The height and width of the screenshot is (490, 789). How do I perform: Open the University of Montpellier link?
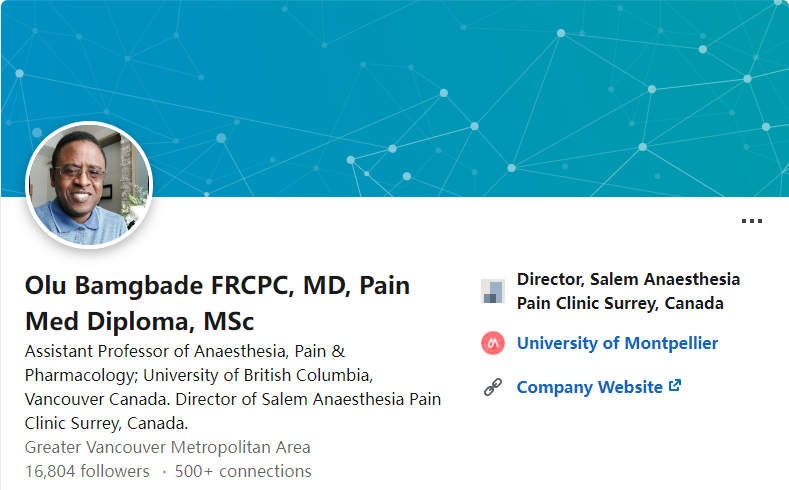pyautogui.click(x=617, y=343)
